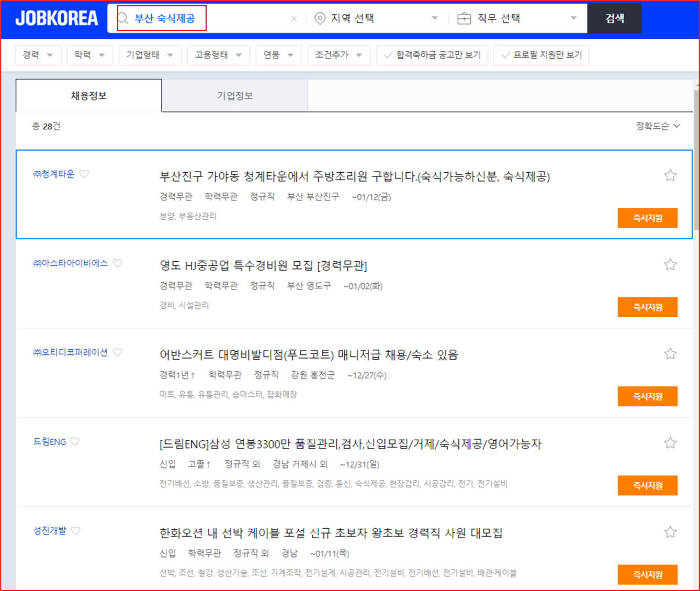
Task: Click the 검색 search button
Action: pyautogui.click(x=615, y=18)
